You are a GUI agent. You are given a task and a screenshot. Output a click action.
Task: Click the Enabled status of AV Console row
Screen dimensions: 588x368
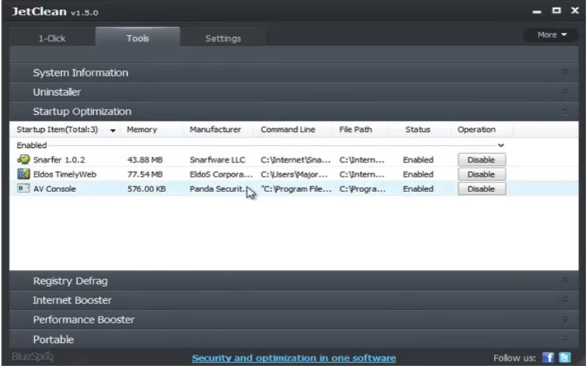418,189
